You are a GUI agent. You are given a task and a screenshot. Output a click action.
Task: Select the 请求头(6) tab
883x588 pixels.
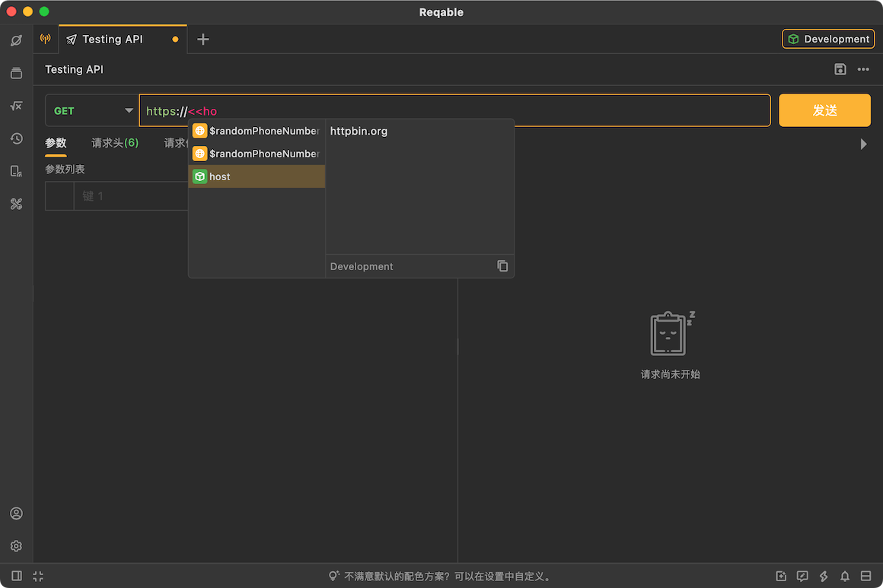115,143
